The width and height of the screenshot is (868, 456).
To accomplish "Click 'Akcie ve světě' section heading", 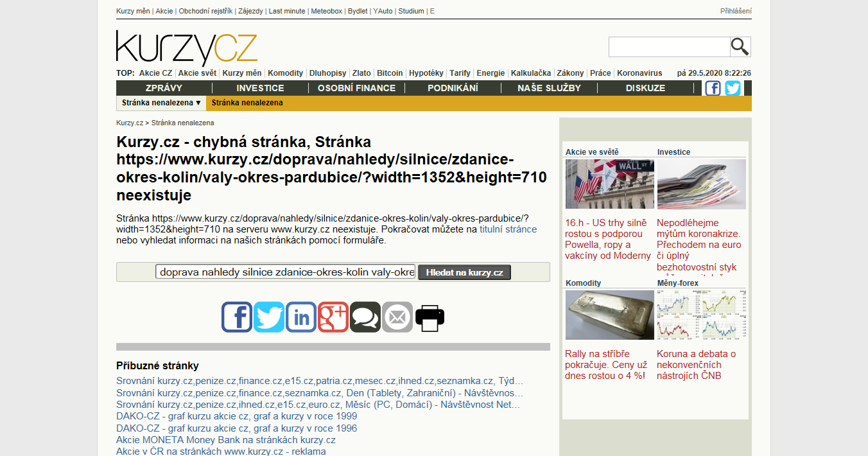I will (592, 152).
